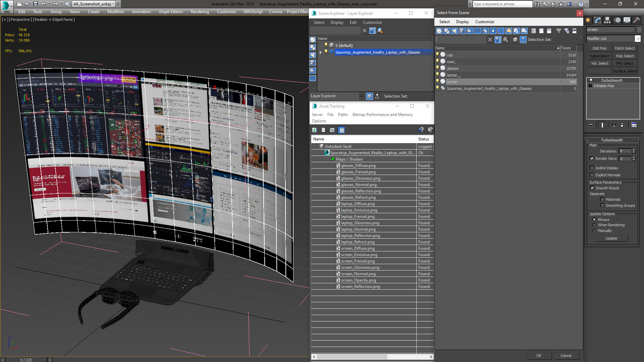Enable Explicit Normals checkbox
The image size is (644, 362).
(592, 175)
